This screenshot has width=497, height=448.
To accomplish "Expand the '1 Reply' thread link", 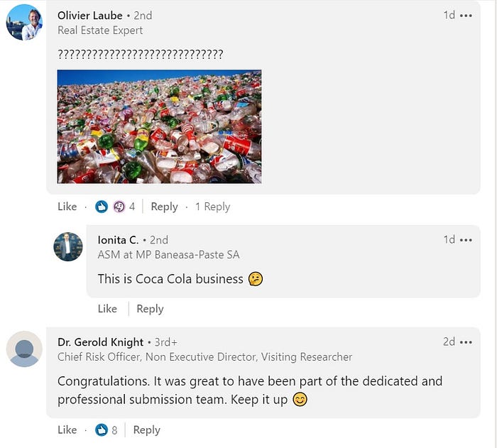I will tap(213, 207).
